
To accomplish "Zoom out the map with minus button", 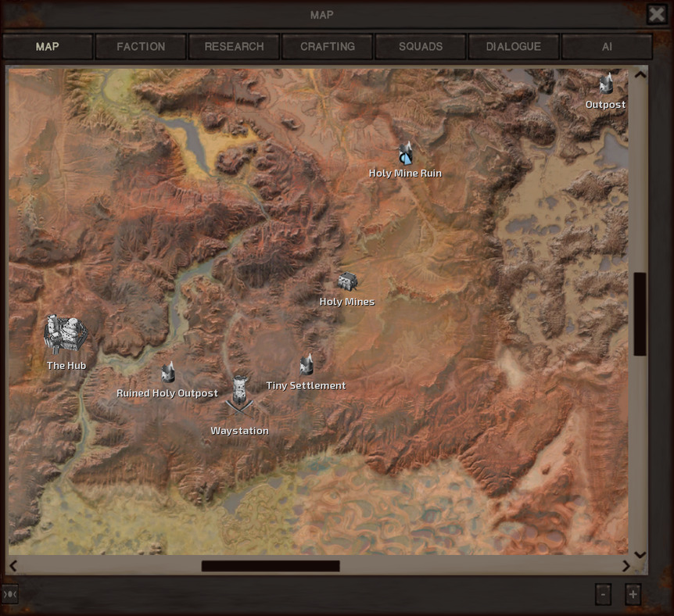I will click(603, 595).
